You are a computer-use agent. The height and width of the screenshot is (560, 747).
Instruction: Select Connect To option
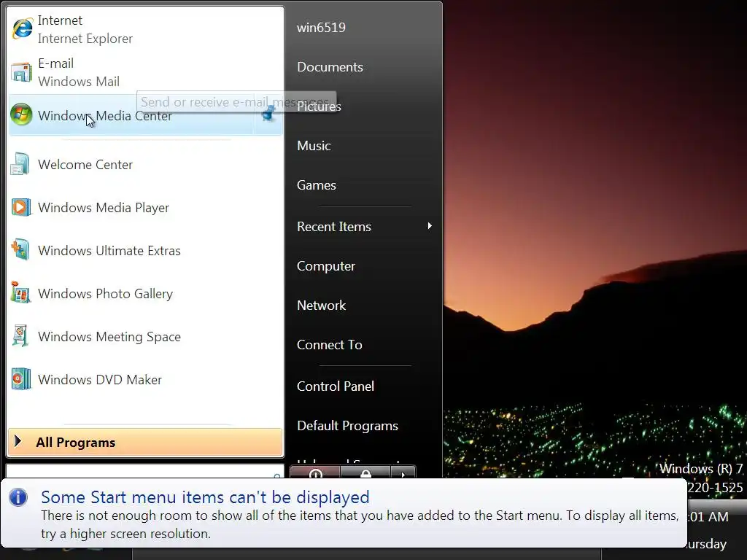pos(329,345)
